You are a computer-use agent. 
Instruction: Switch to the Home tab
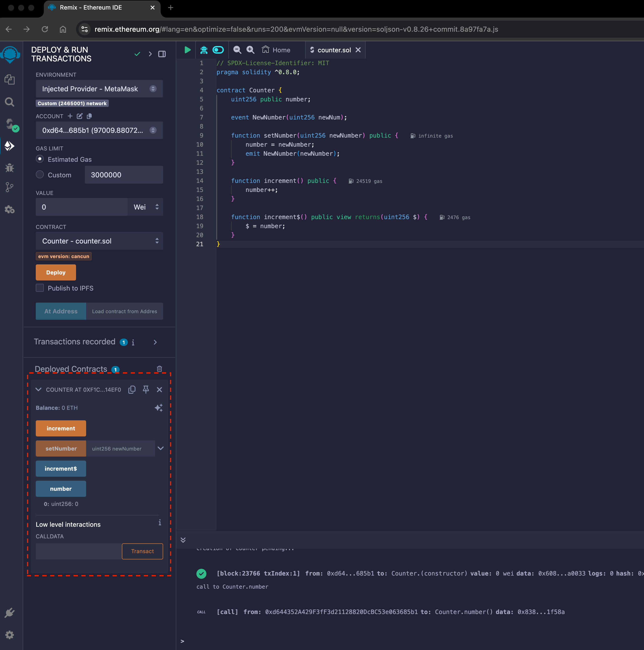tap(276, 50)
